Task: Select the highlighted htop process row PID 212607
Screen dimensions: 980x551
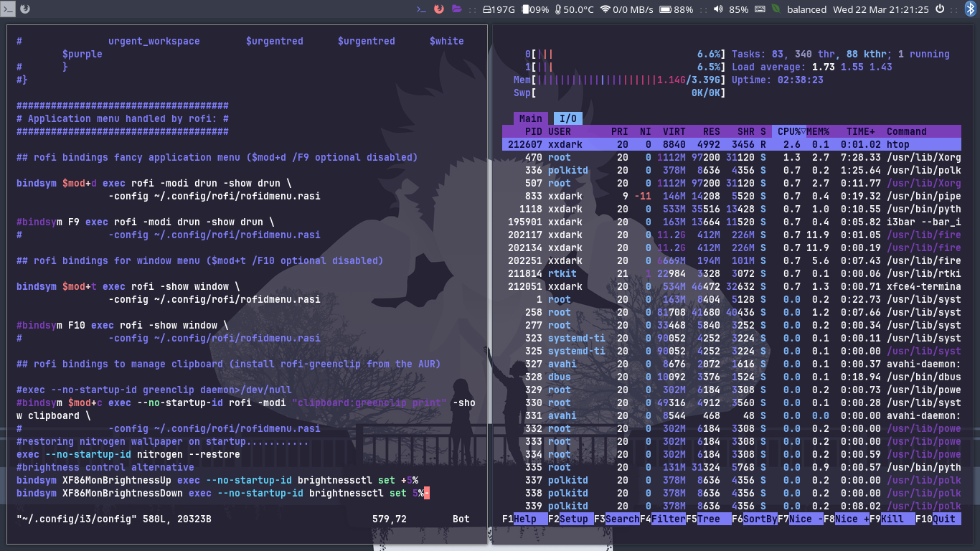Action: (732, 144)
